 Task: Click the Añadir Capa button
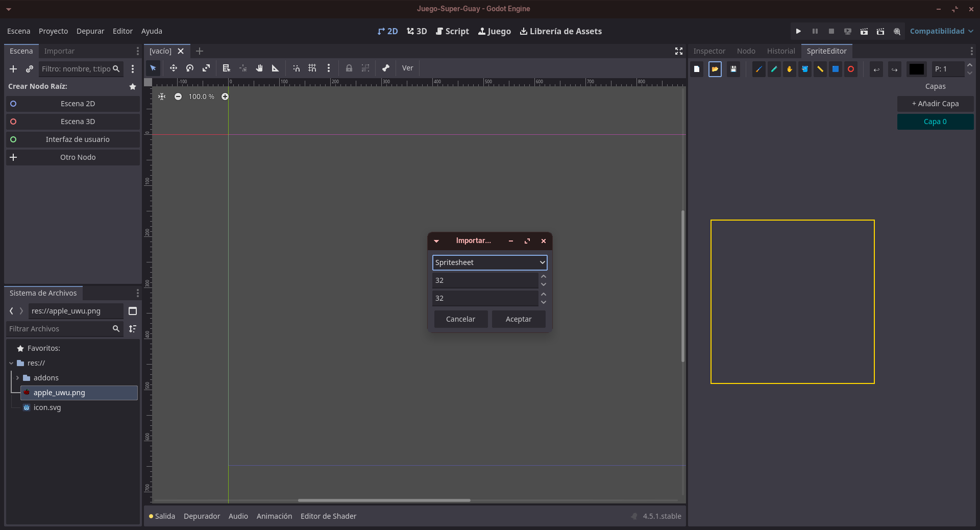click(935, 104)
